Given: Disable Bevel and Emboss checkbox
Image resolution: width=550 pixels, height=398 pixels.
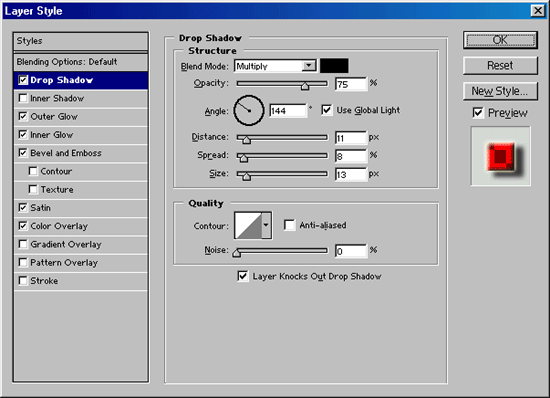Looking at the screenshot, I should pyautogui.click(x=23, y=153).
